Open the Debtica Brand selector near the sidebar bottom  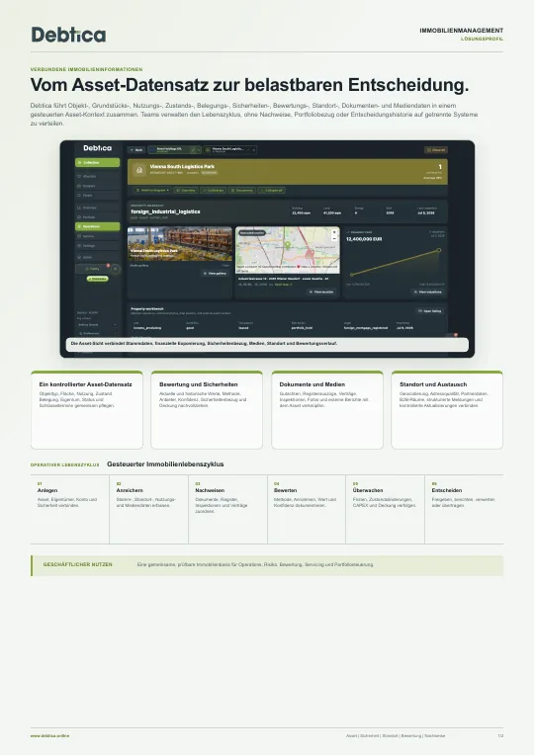click(x=97, y=325)
